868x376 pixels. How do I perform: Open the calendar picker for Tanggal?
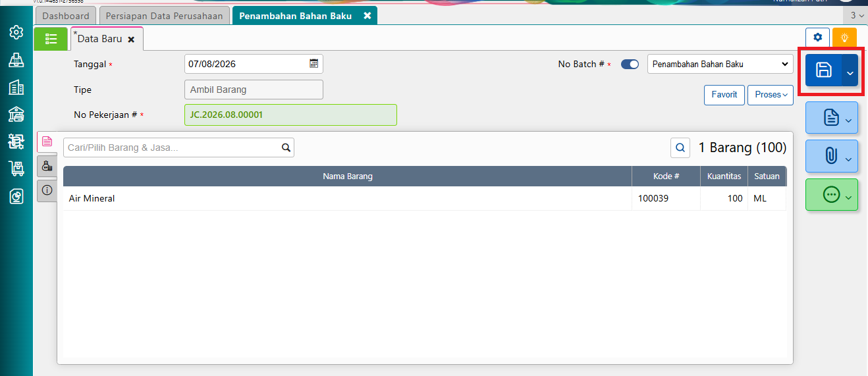point(314,64)
